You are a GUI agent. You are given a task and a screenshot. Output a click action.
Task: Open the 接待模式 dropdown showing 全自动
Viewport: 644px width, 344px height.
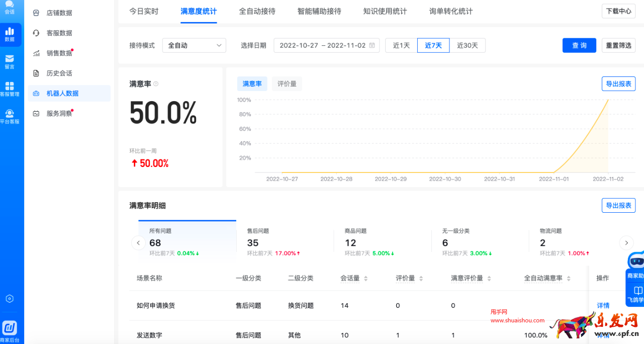[x=194, y=45]
